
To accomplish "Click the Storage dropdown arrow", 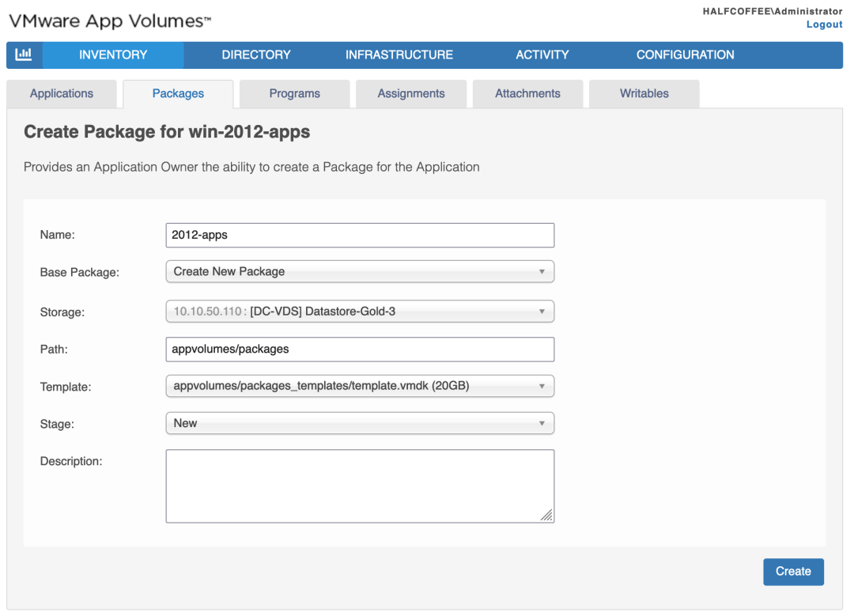I will click(x=542, y=312).
